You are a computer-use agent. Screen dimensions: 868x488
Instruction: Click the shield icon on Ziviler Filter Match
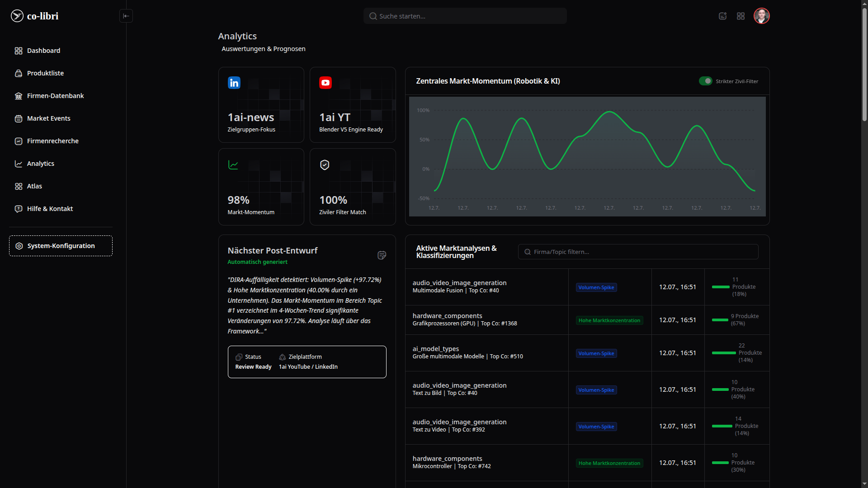click(325, 165)
